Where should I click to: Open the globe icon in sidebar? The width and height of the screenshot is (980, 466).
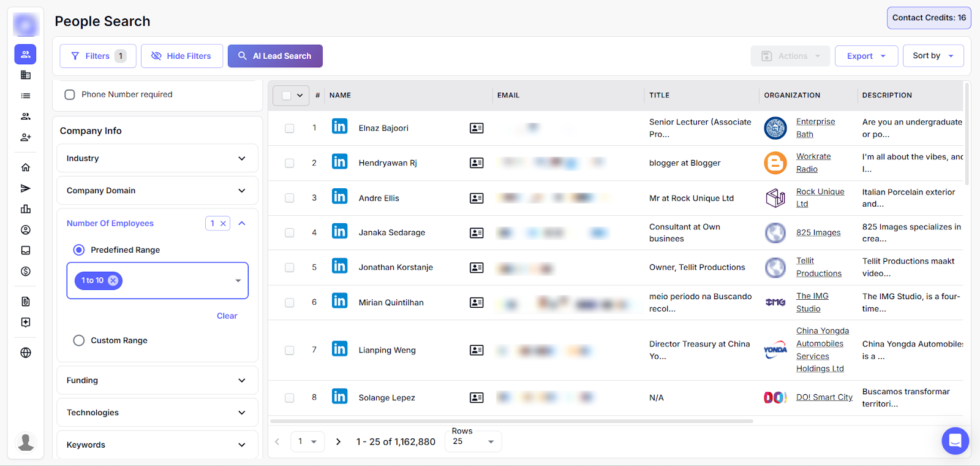pos(26,353)
